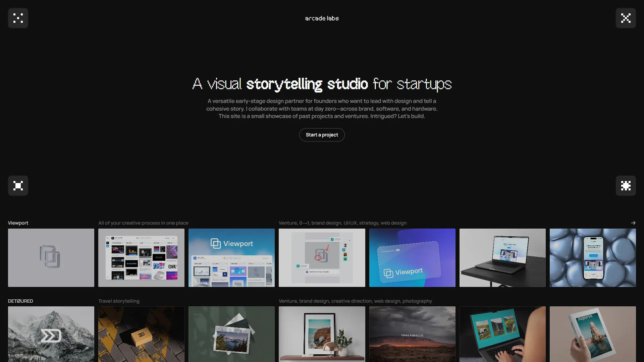Click the top-right pixel X icon

tap(626, 18)
